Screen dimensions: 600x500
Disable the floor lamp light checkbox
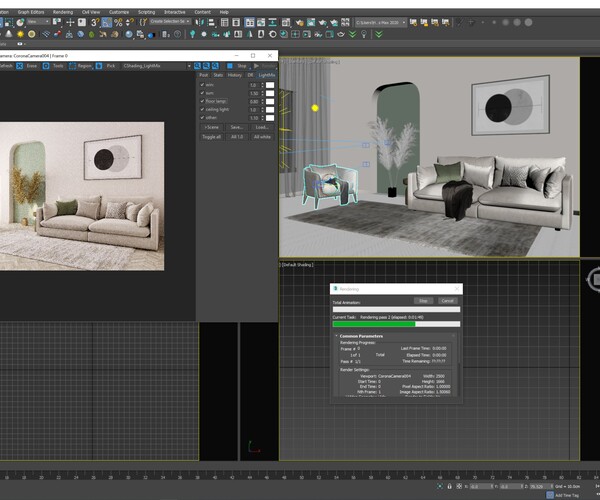pos(202,101)
